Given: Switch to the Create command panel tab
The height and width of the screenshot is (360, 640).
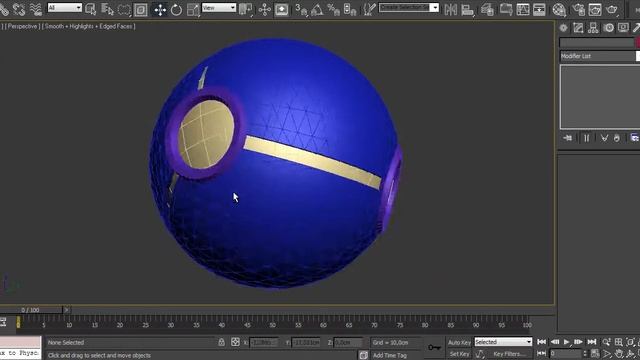Looking at the screenshot, I should pyautogui.click(x=563, y=28).
